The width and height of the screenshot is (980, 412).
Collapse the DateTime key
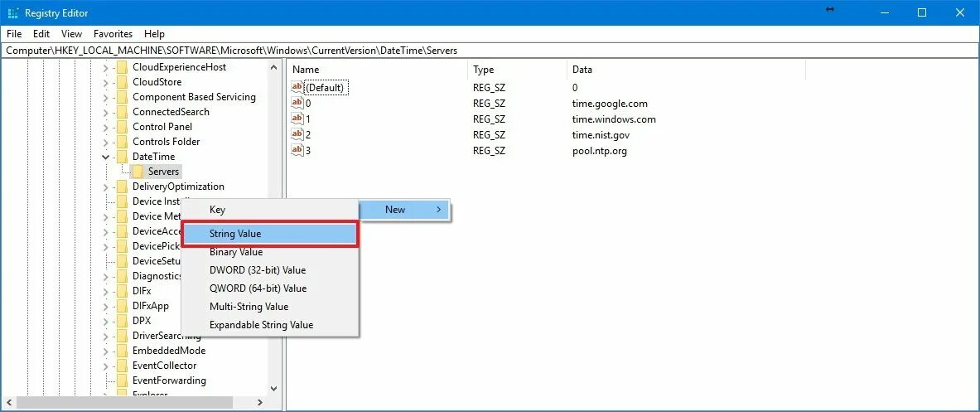click(x=106, y=157)
